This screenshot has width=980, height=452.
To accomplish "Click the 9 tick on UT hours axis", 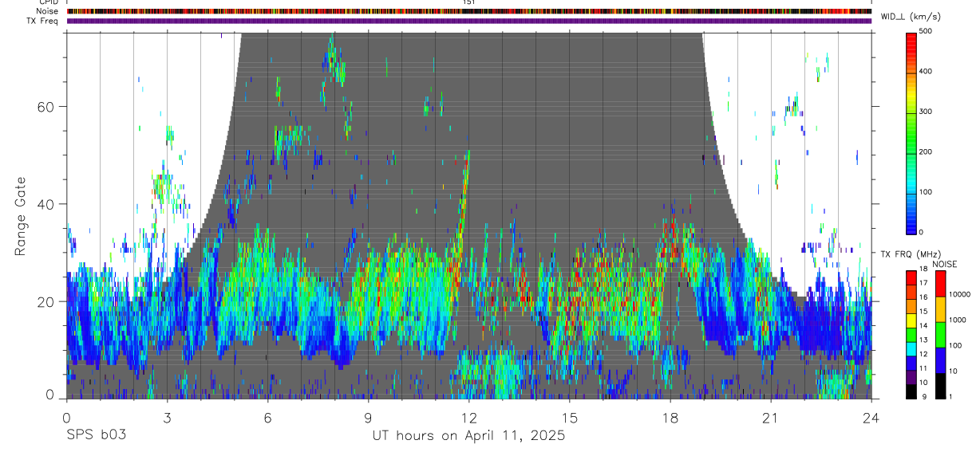I will coord(369,417).
